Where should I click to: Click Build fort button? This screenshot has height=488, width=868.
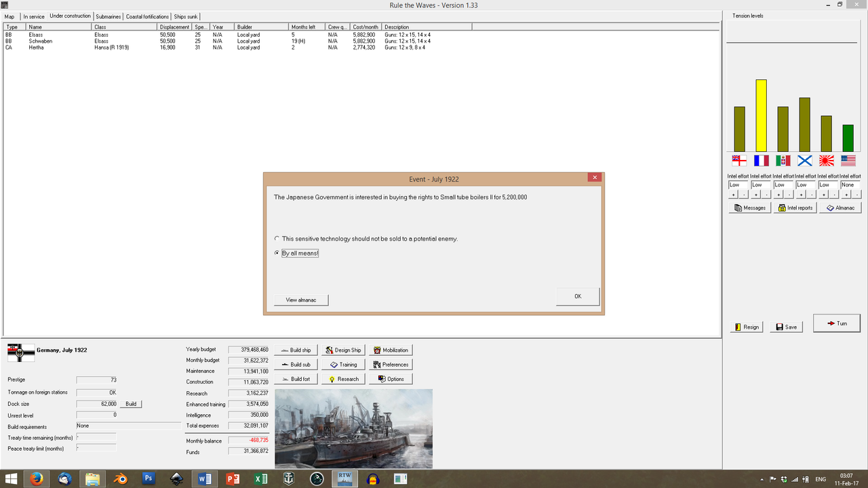(296, 379)
